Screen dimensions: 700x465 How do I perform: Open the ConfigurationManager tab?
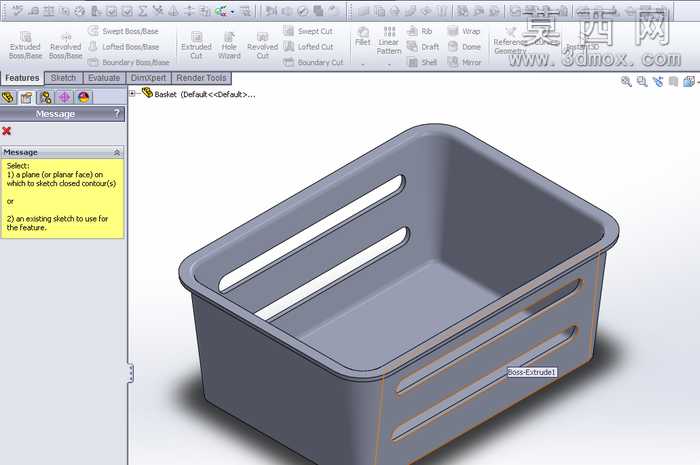pyautogui.click(x=46, y=97)
